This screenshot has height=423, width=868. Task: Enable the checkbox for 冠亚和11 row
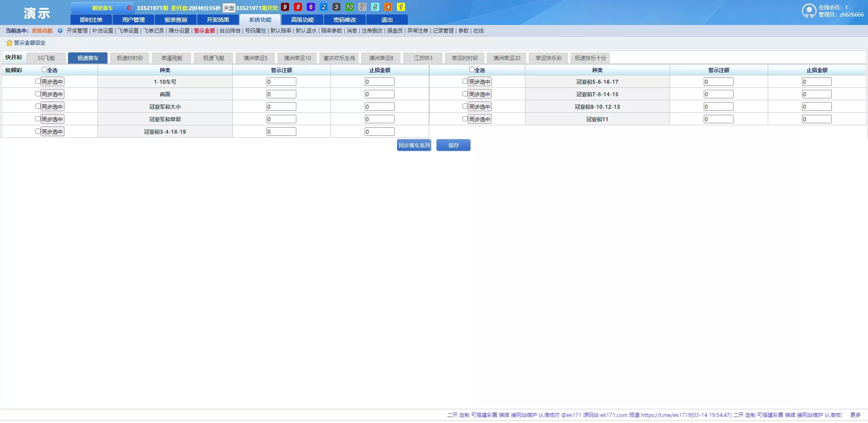coord(465,119)
